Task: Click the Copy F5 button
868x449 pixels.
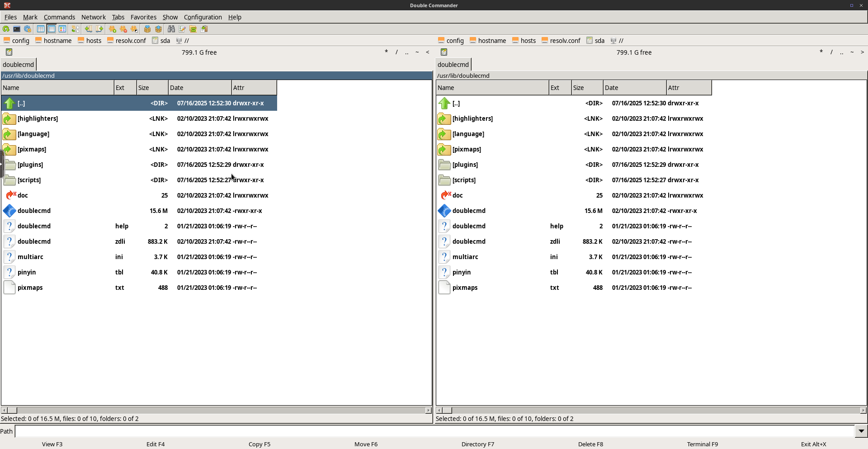Action: (259, 444)
